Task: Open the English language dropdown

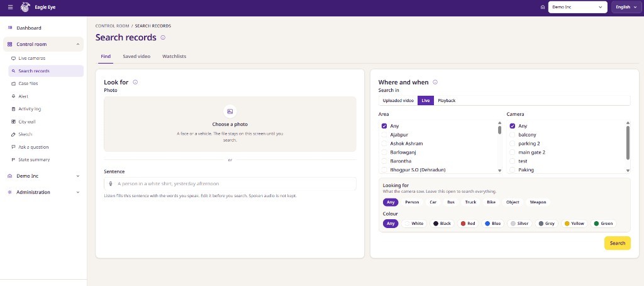Action: click(x=626, y=7)
